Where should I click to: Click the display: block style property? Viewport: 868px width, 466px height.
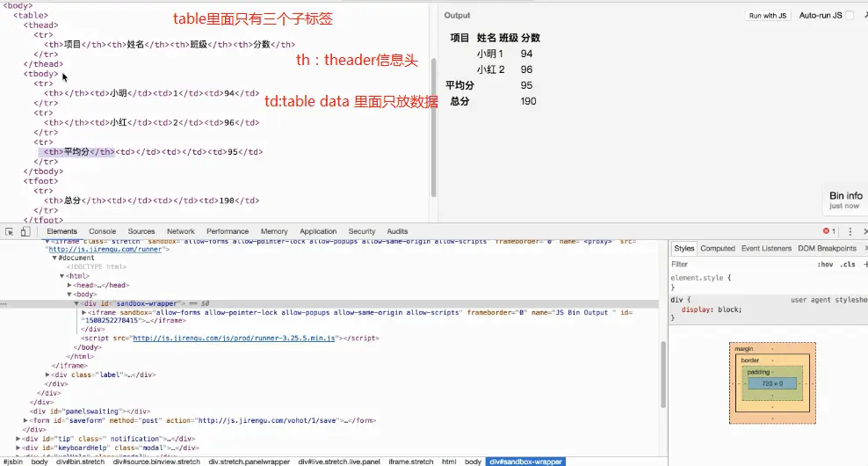coord(712,309)
